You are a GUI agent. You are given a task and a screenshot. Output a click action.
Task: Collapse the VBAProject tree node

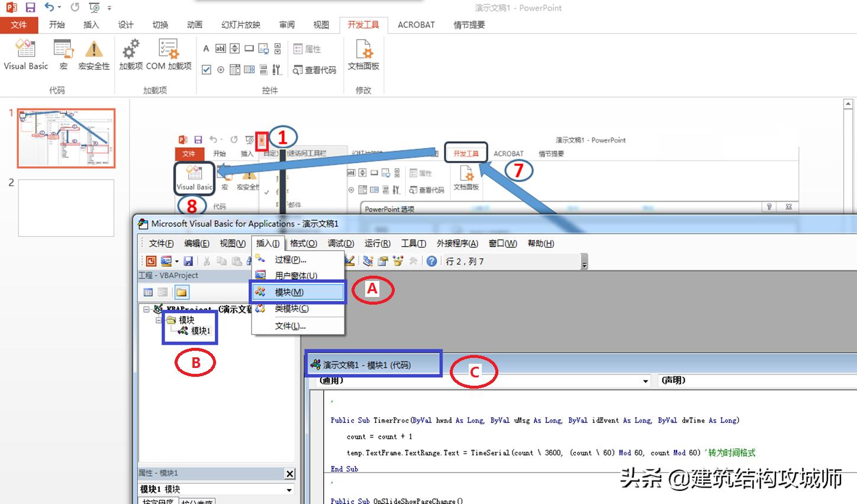coord(146,309)
